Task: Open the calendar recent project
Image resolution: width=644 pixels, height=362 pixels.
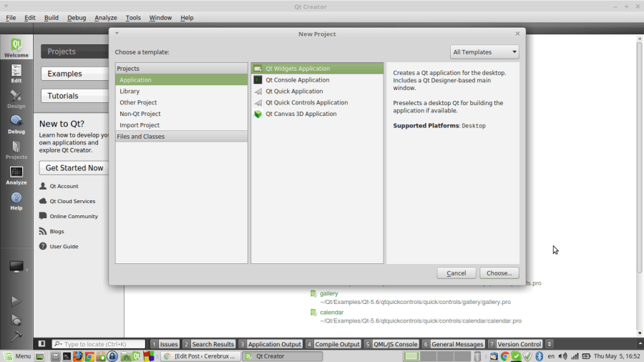Action: point(331,313)
